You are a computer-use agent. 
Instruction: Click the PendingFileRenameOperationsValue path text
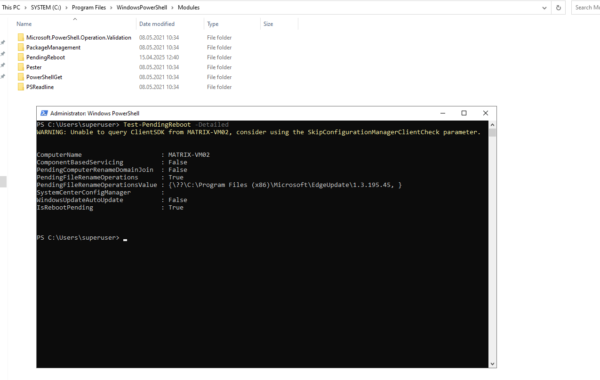coord(285,185)
